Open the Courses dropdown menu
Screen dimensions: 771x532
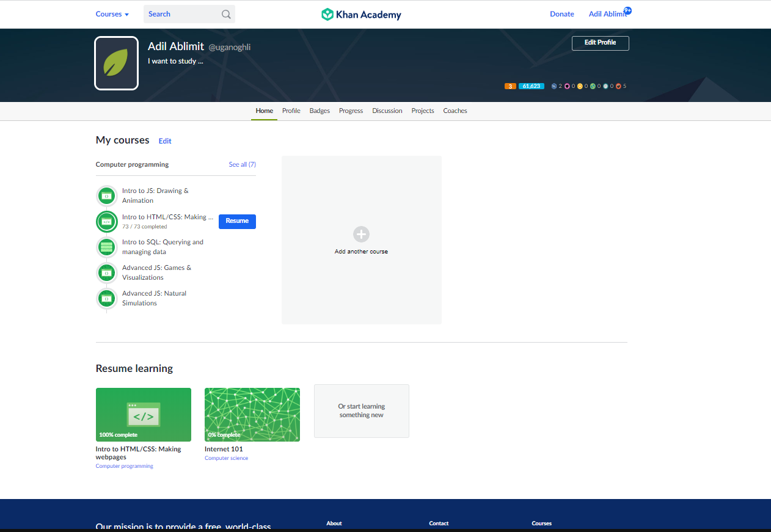pos(112,14)
